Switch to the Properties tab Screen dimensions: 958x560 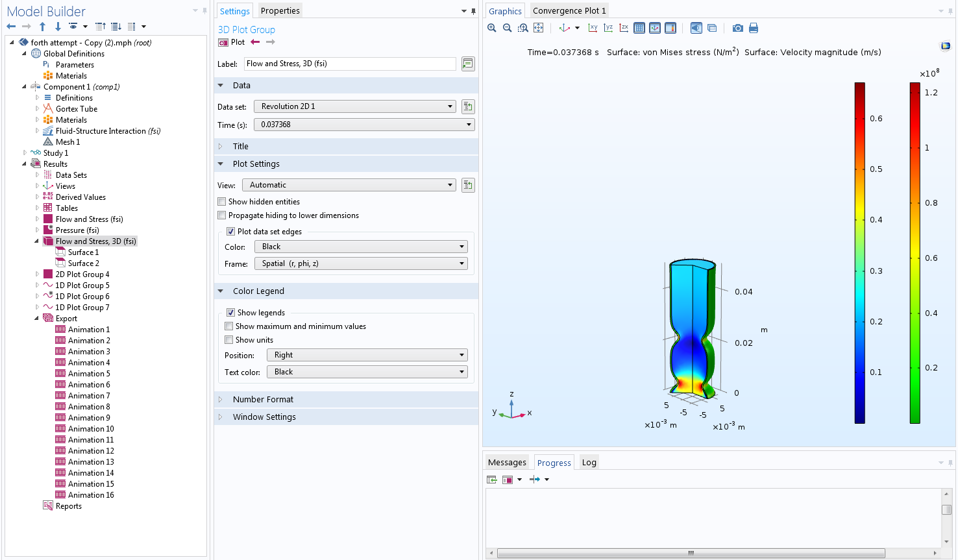click(x=280, y=11)
